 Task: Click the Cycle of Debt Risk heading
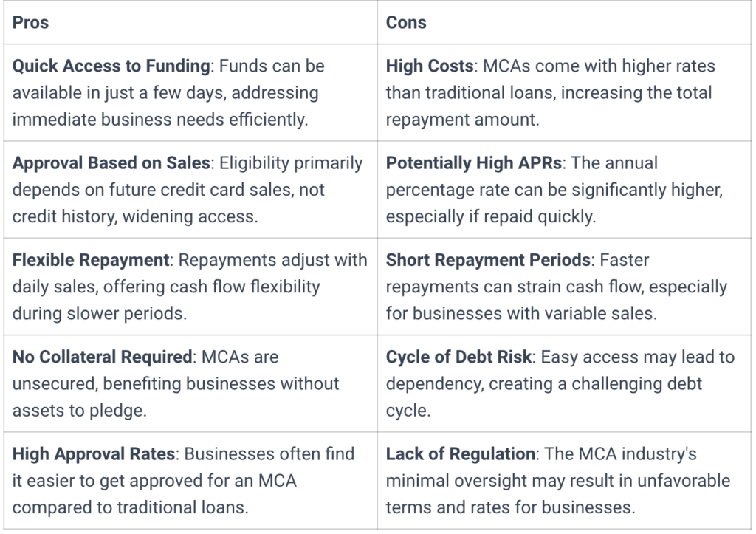click(458, 357)
